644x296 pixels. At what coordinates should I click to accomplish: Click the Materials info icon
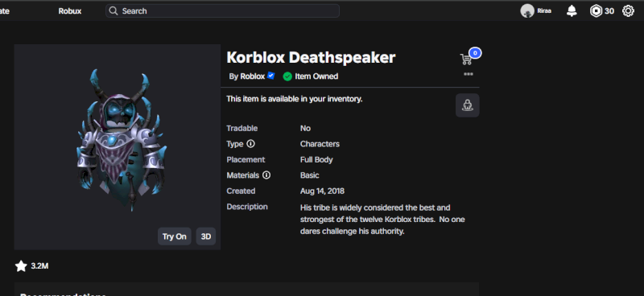[x=266, y=175]
